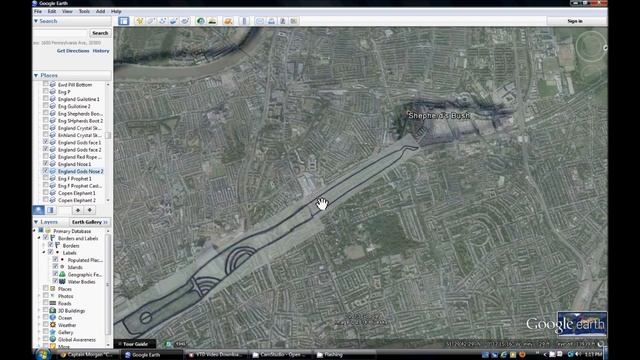The image size is (640, 360).
Task: Uncheck the Water Bodies layer checkbox
Action: point(55,281)
